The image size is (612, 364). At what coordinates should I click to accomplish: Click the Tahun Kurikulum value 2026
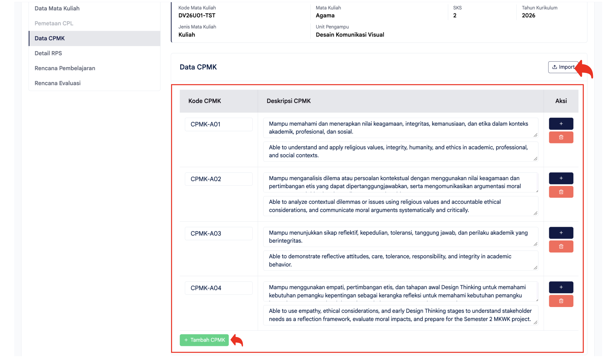[528, 16]
